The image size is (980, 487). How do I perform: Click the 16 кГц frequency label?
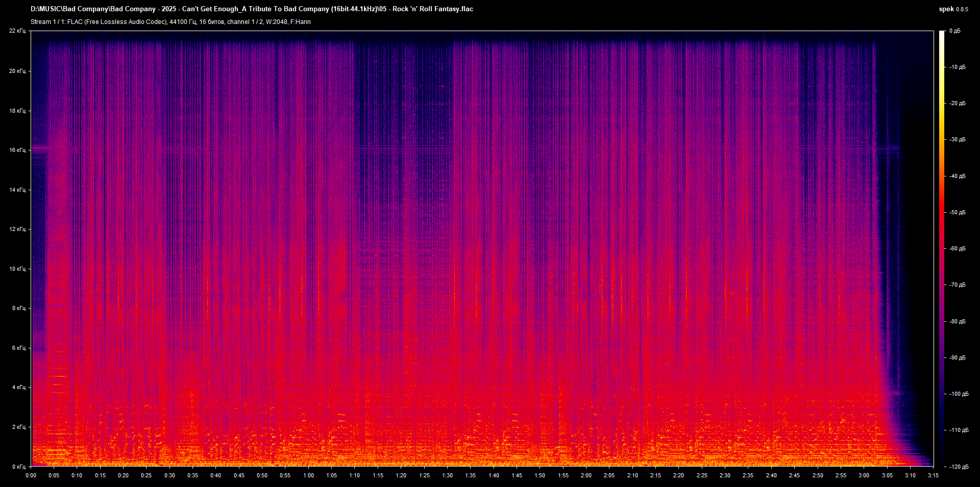pyautogui.click(x=17, y=150)
